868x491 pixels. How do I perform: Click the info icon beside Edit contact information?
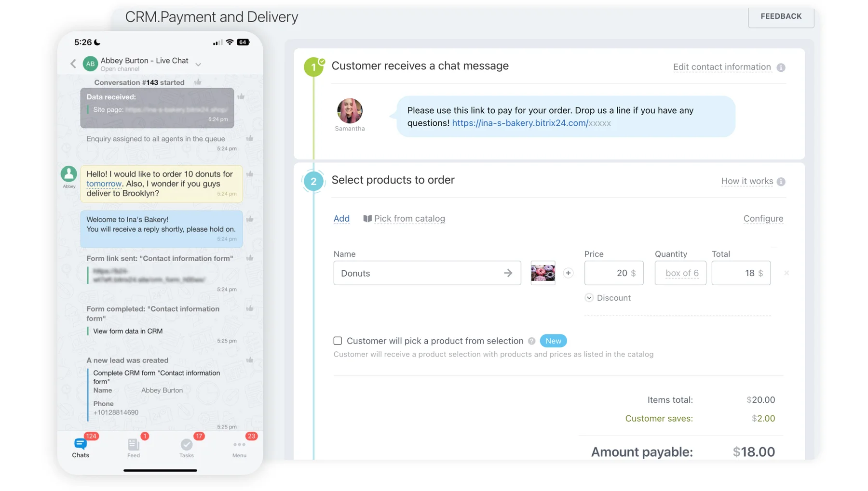coord(781,67)
